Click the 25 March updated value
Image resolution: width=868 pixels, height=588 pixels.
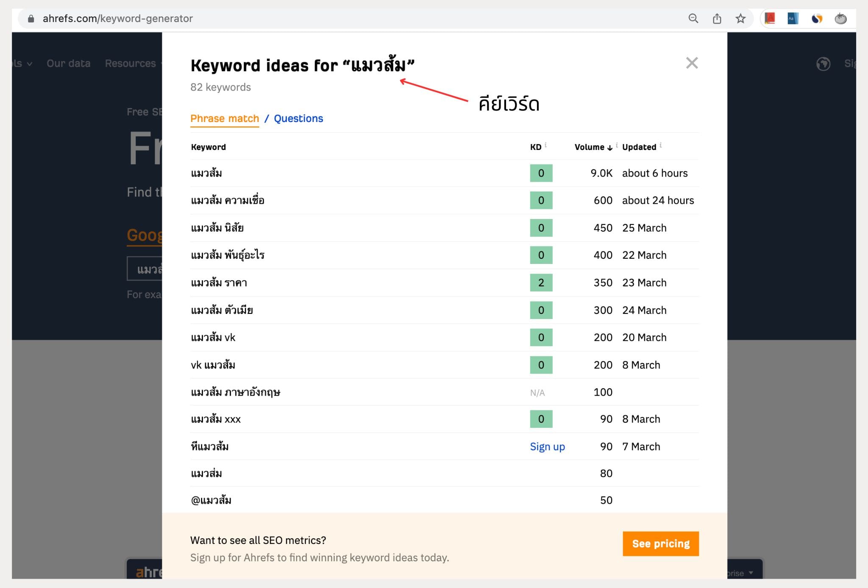[x=644, y=228]
